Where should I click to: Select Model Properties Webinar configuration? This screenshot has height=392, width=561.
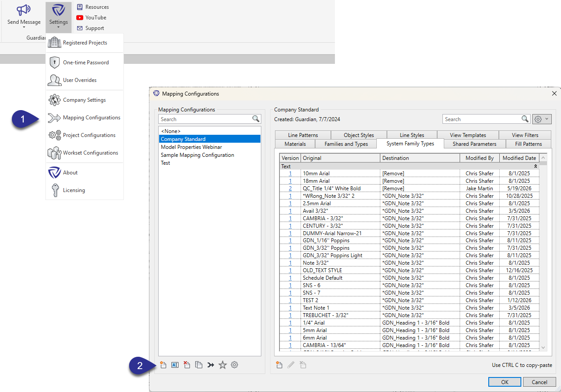point(209,147)
